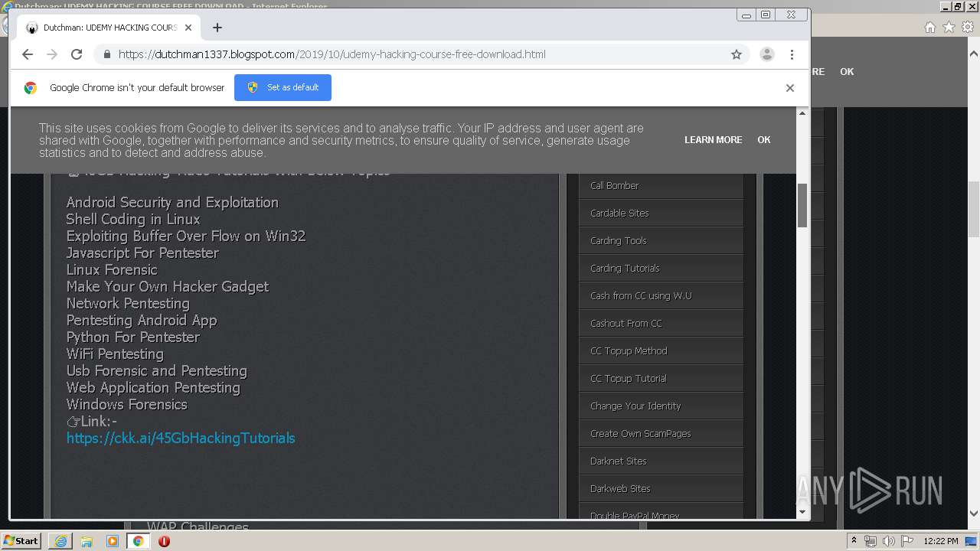Open a new Chrome tab

pyautogui.click(x=217, y=28)
